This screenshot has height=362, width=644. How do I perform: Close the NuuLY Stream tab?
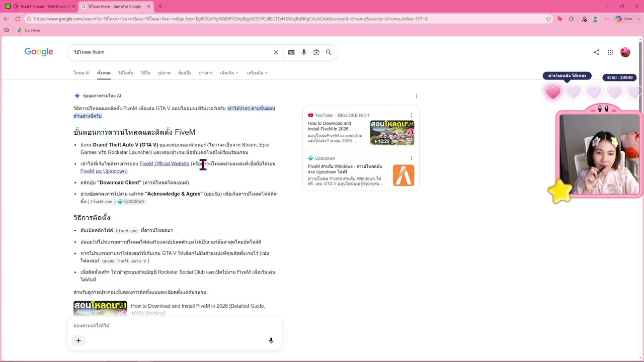(73, 7)
